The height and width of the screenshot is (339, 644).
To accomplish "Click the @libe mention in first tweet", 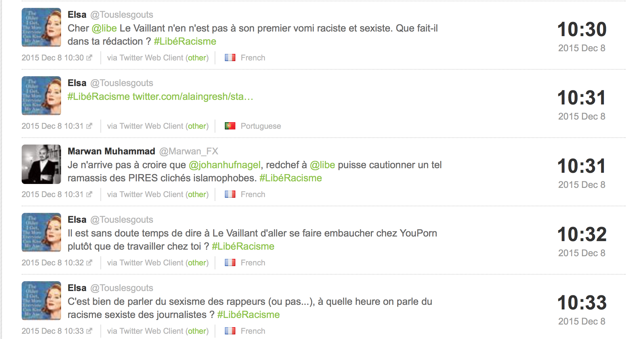I will coord(104,28).
